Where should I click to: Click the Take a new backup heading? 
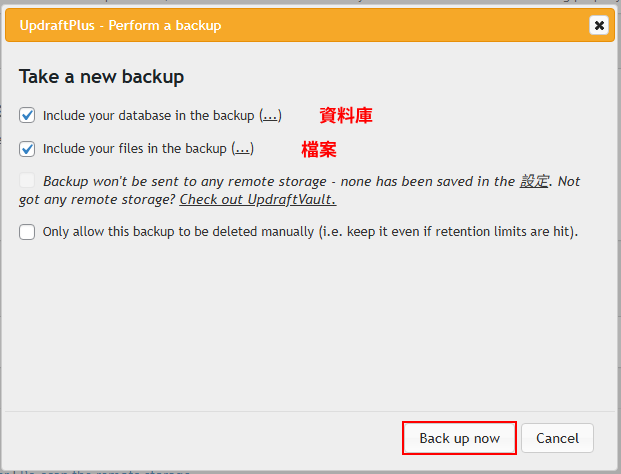tap(101, 76)
